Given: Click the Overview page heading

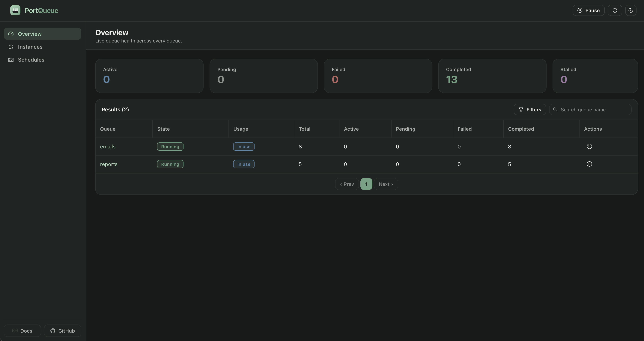Looking at the screenshot, I should point(112,32).
